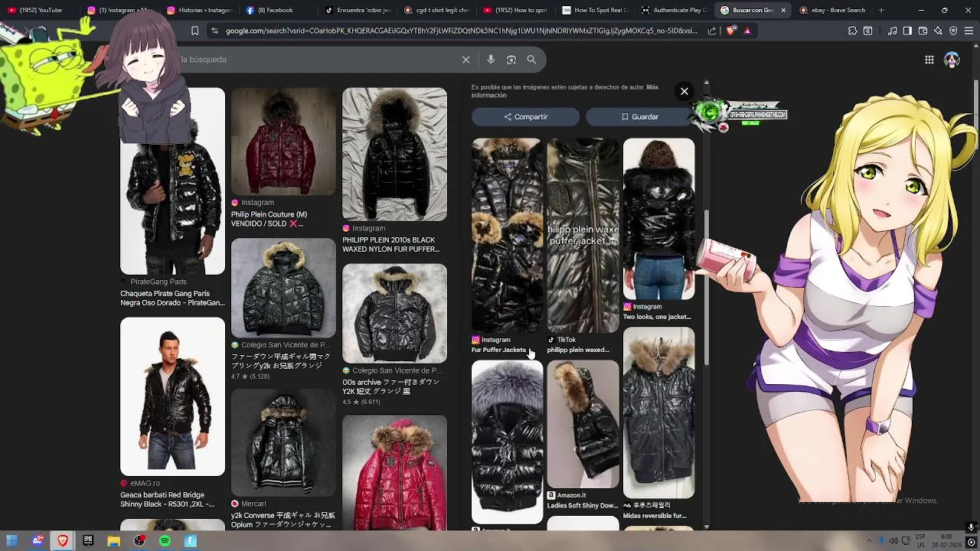The width and height of the screenshot is (980, 551).
Task: Select the 'philipp plein waxed puffer jacket' TikTok thumbnail
Action: pos(583,235)
